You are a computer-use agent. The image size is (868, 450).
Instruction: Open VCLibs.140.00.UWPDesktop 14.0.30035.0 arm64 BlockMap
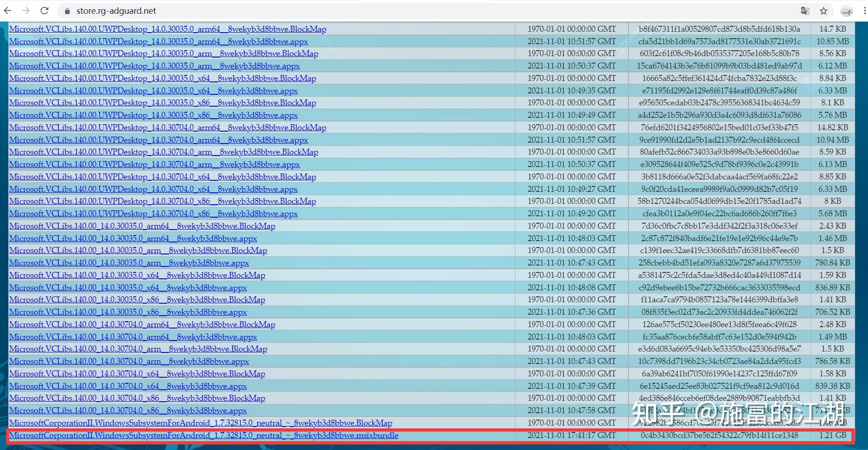168,29
